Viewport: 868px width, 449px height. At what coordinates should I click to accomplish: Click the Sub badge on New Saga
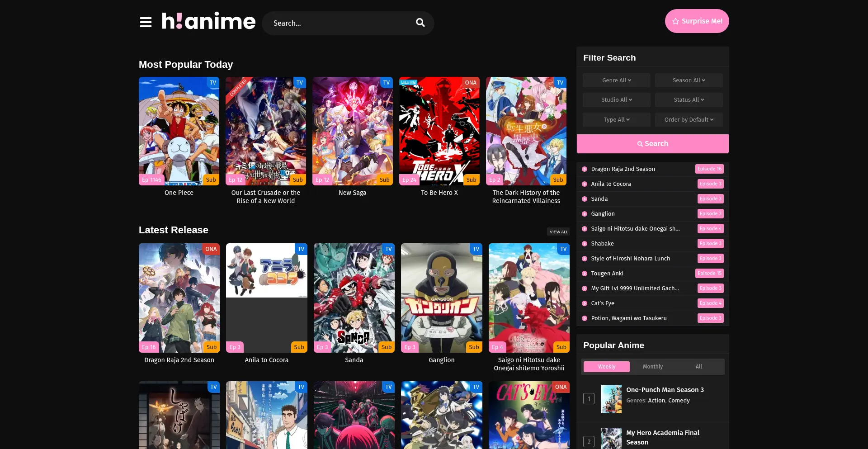click(x=384, y=180)
